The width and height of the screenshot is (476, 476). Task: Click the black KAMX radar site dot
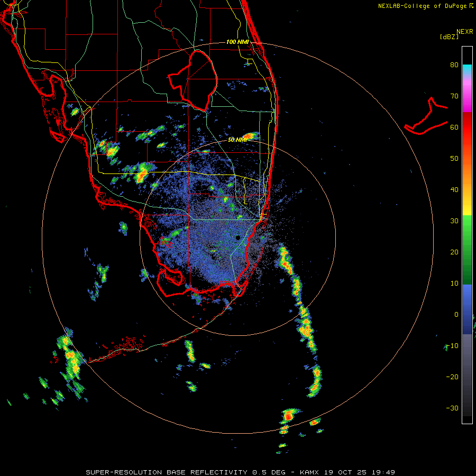pos(238,237)
